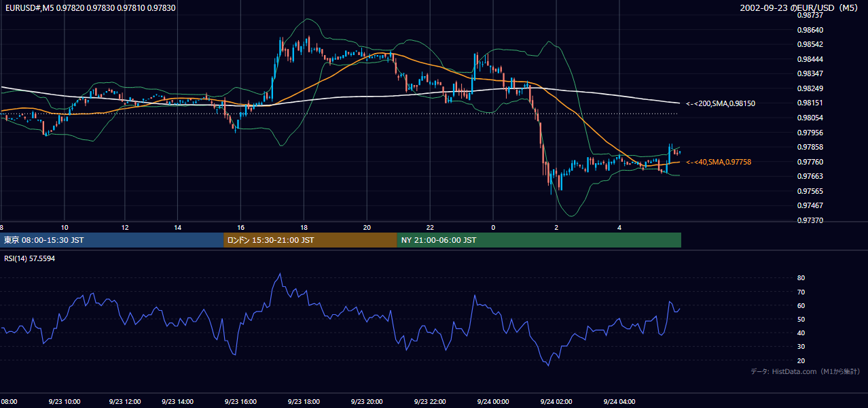
Task: Click hour label 18 under the candlestick chart
Action: coord(304,227)
